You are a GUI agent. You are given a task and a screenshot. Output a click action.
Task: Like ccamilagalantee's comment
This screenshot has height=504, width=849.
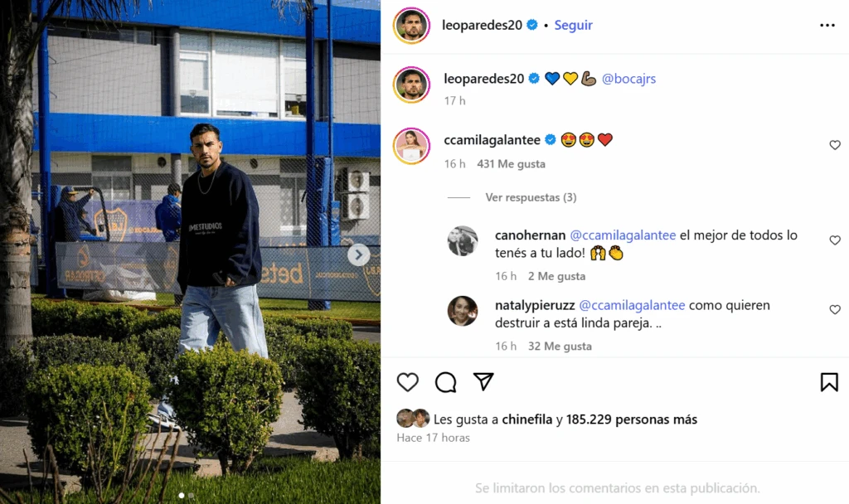(x=835, y=145)
